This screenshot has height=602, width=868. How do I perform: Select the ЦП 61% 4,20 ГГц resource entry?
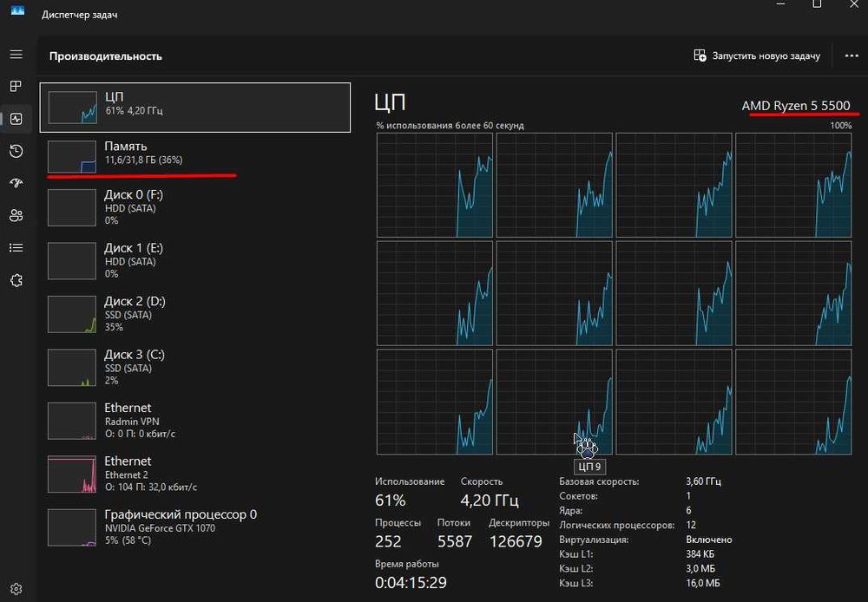pos(194,108)
